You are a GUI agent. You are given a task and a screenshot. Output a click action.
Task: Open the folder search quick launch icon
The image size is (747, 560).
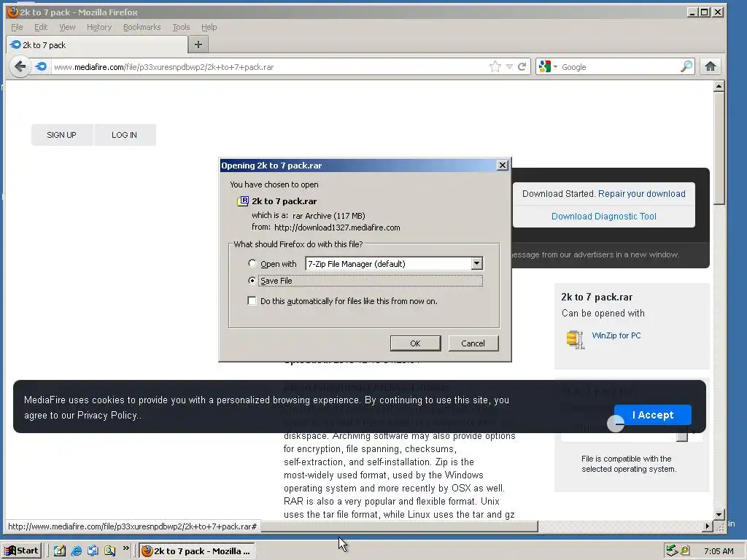(109, 551)
